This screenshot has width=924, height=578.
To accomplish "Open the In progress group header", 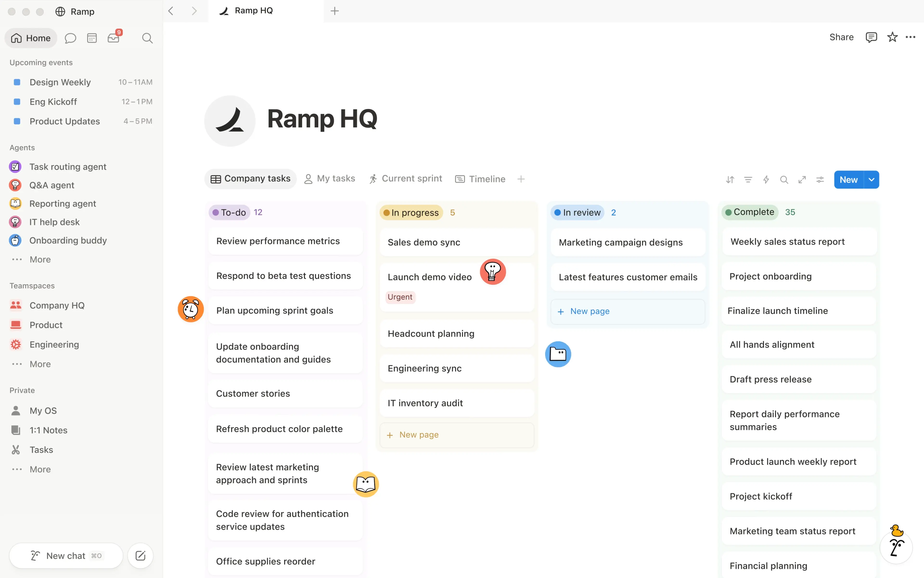I will click(411, 213).
